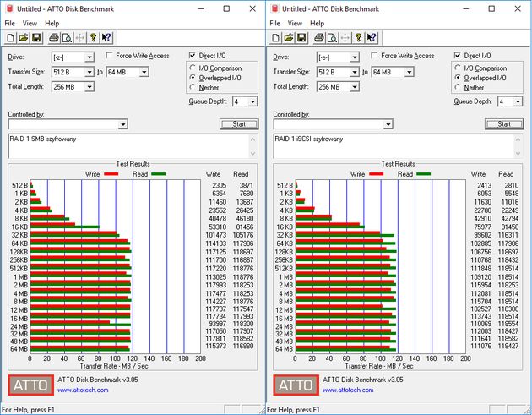Viewport: 532px width, 415px height.
Task: Click the app icon in right window title bar
Action: pos(274,8)
